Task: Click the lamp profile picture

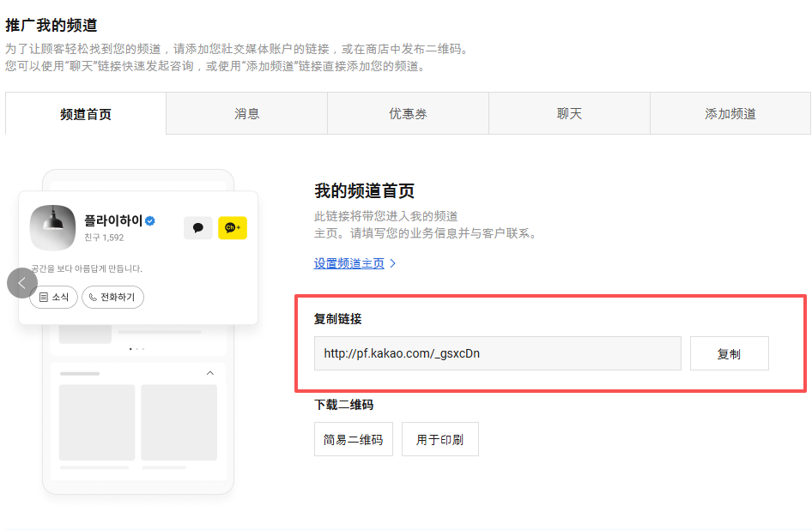Action: pos(52,227)
